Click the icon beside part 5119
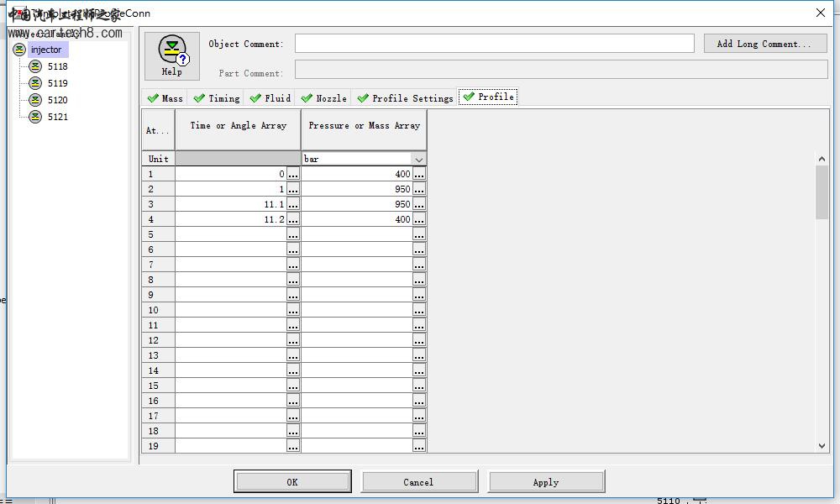The width and height of the screenshot is (840, 504). [x=35, y=83]
